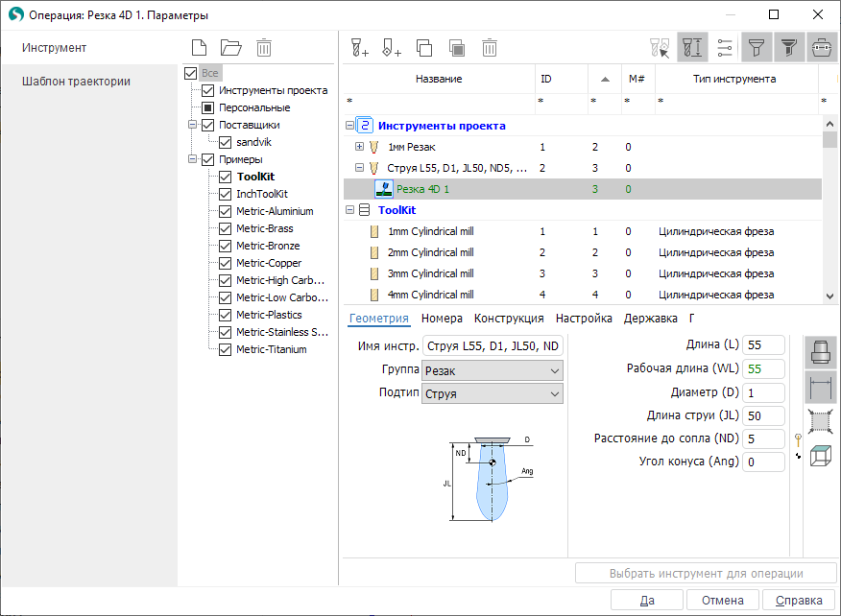841x616 pixels.
Task: Toggle the Metric-Aluminium checkbox
Action: [226, 211]
